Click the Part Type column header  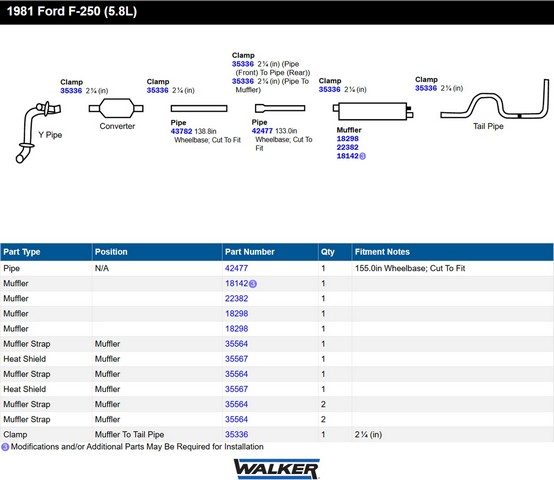point(46,252)
